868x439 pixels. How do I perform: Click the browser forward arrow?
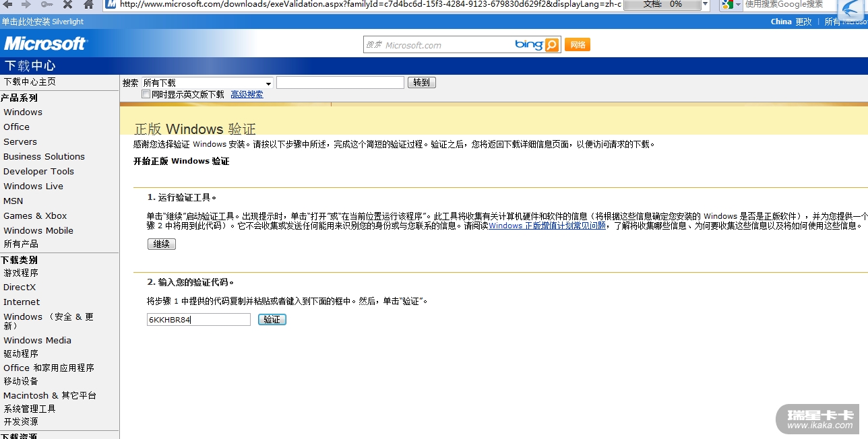click(26, 4)
